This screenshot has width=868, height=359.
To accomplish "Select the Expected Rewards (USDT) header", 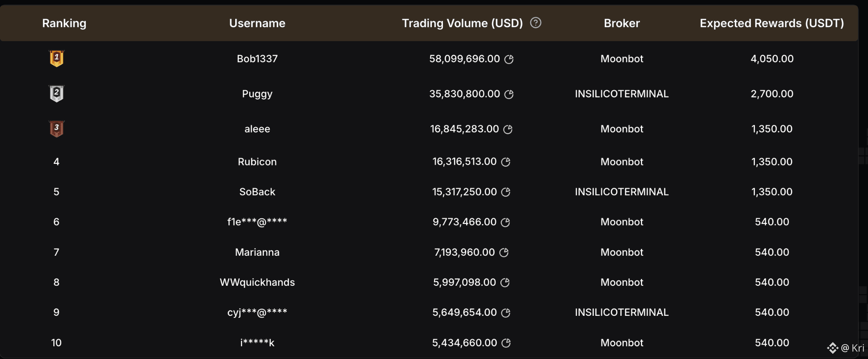I will pyautogui.click(x=772, y=23).
